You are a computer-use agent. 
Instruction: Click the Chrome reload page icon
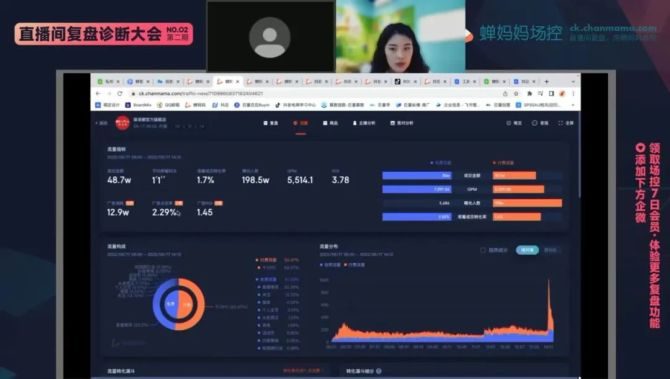tap(120, 93)
